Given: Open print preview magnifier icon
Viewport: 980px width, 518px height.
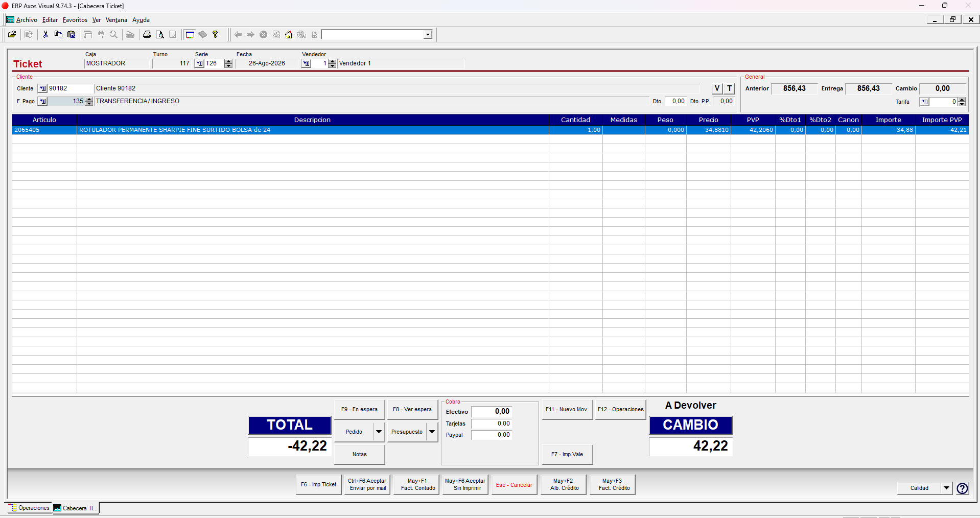Looking at the screenshot, I should pos(160,35).
